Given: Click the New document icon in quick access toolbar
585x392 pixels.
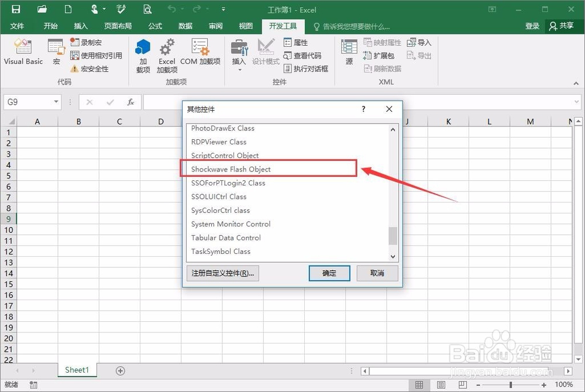Looking at the screenshot, I should pos(68,9).
